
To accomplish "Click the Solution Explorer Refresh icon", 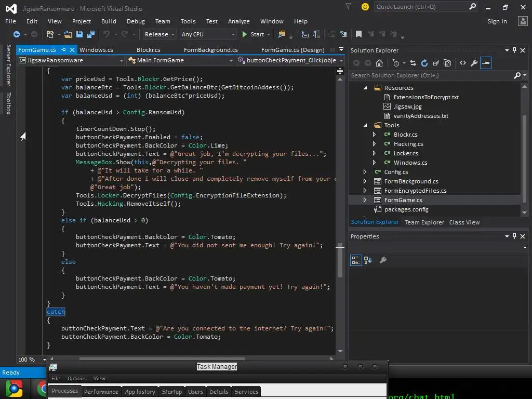I will [424, 63].
